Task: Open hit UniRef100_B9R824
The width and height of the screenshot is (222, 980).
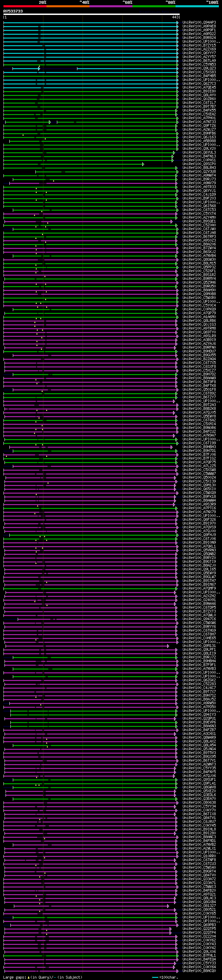Action: point(199,38)
